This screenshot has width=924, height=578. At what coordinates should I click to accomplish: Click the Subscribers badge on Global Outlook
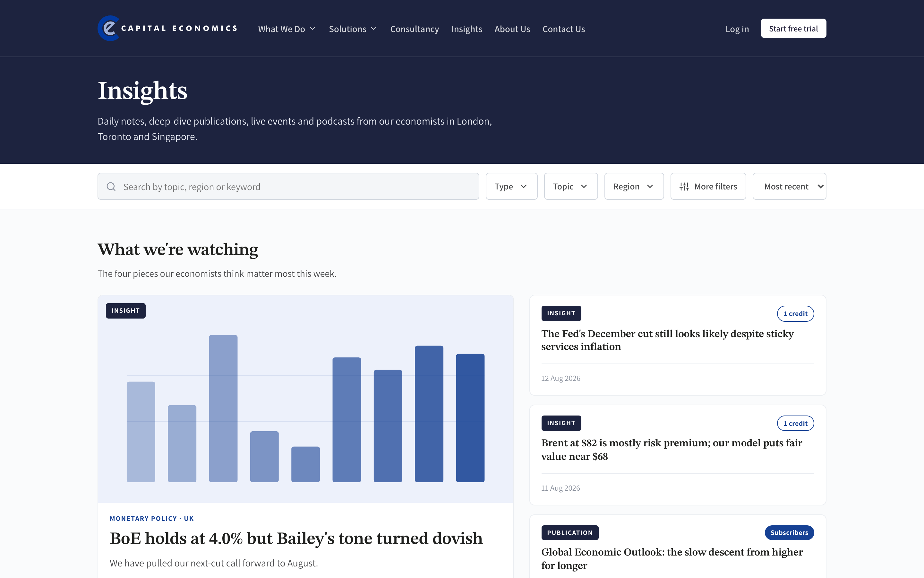point(789,532)
